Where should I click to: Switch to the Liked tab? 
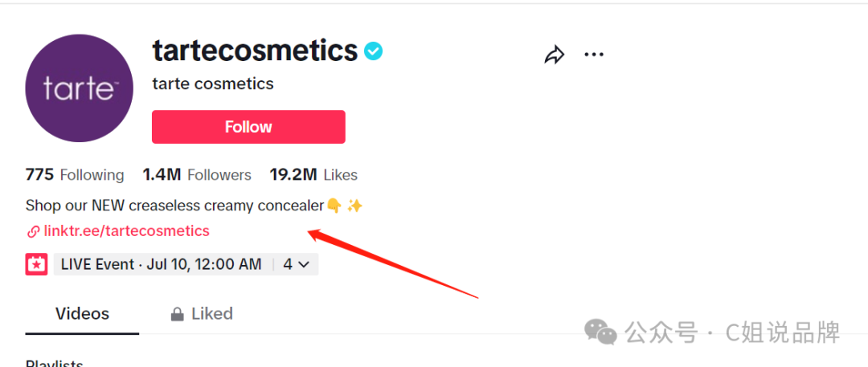pos(202,314)
